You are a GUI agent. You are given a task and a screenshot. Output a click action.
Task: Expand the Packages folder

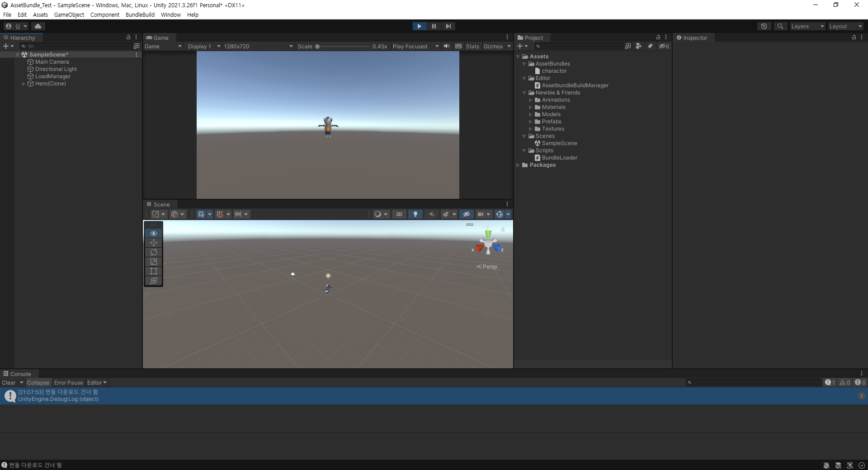point(518,165)
